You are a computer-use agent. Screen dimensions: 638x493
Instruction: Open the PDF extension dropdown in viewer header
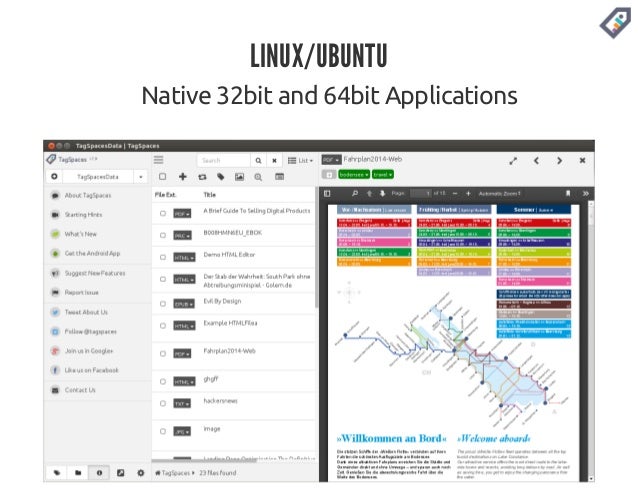pyautogui.click(x=331, y=160)
